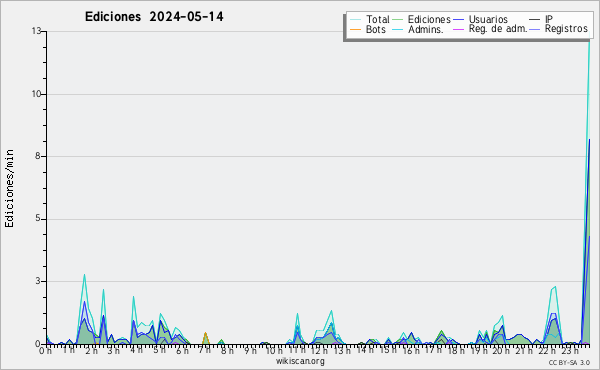Click the x-axis label '23 h'
This screenshot has height=370, width=600.
coord(570,351)
